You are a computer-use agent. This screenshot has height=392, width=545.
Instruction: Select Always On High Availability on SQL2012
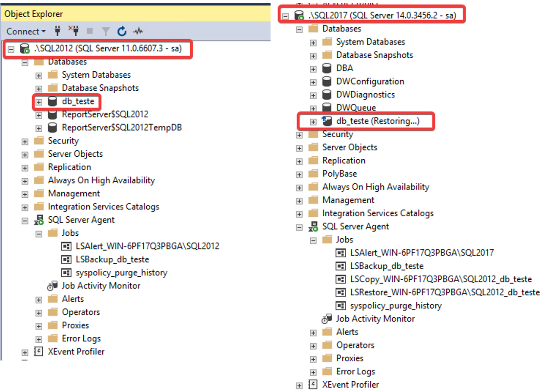pyautogui.click(x=101, y=180)
